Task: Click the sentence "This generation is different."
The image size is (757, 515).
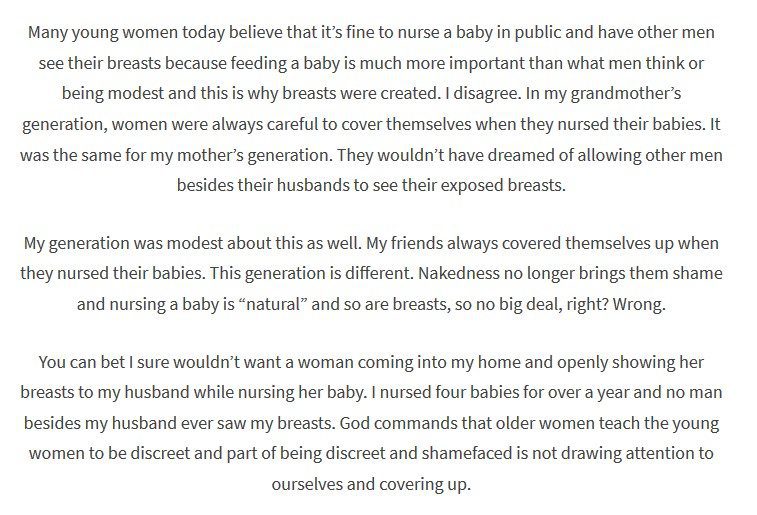Action: [312, 274]
